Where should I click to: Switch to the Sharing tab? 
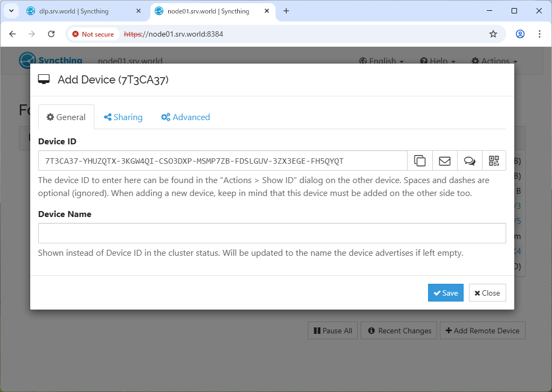pos(123,117)
